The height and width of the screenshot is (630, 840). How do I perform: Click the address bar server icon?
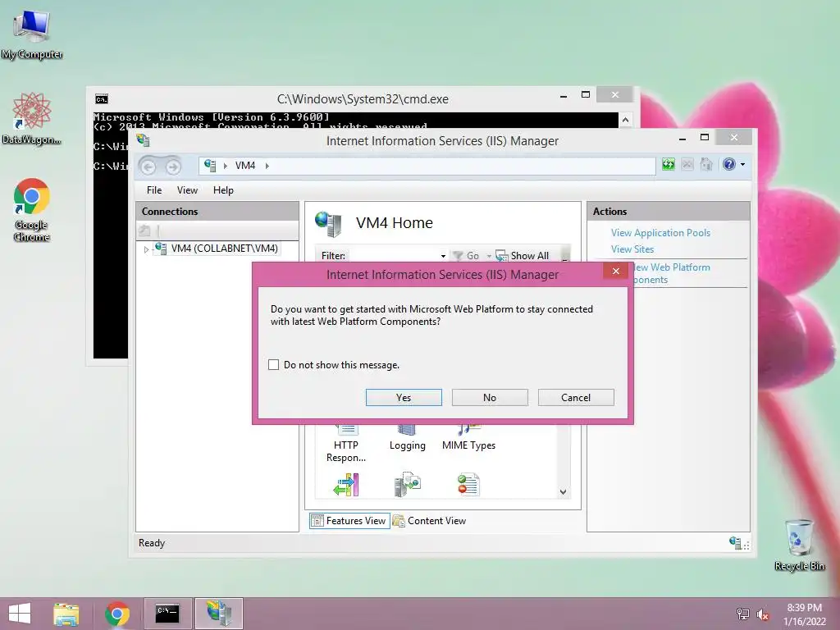(x=210, y=166)
